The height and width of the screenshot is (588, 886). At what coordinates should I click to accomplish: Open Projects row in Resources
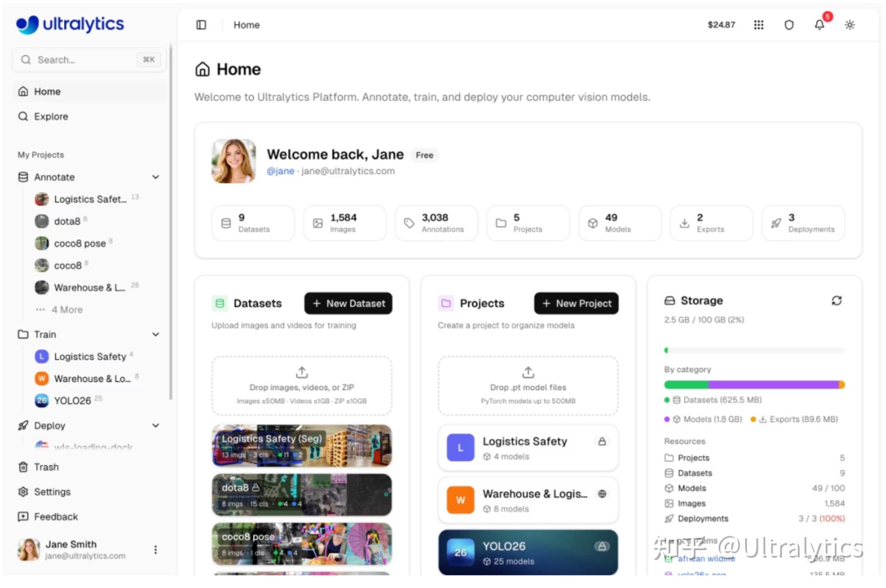click(x=754, y=458)
